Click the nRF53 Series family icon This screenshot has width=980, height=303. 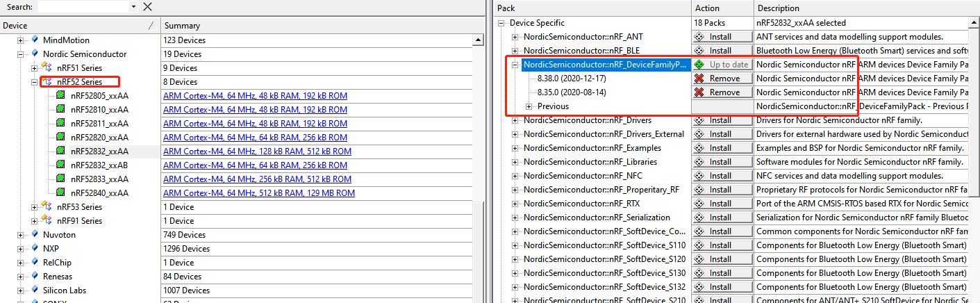click(47, 207)
